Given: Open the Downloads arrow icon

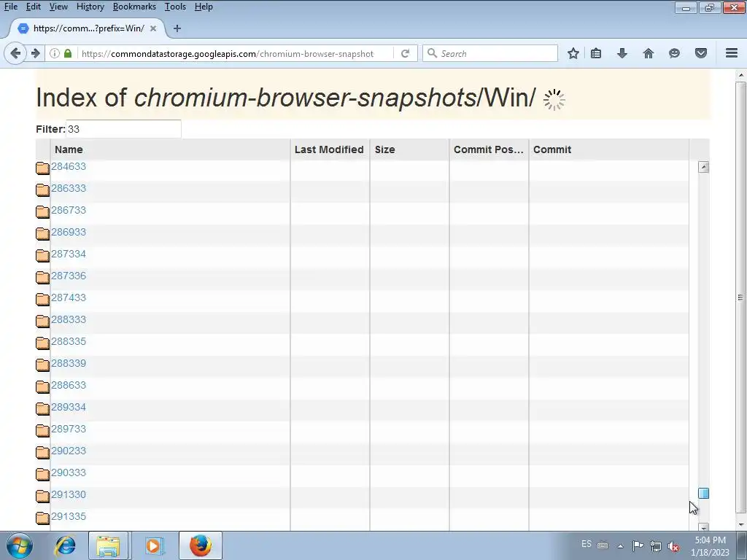Looking at the screenshot, I should pos(622,53).
